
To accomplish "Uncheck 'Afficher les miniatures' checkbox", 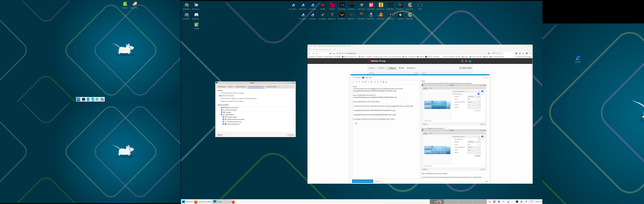I will click(x=220, y=96).
